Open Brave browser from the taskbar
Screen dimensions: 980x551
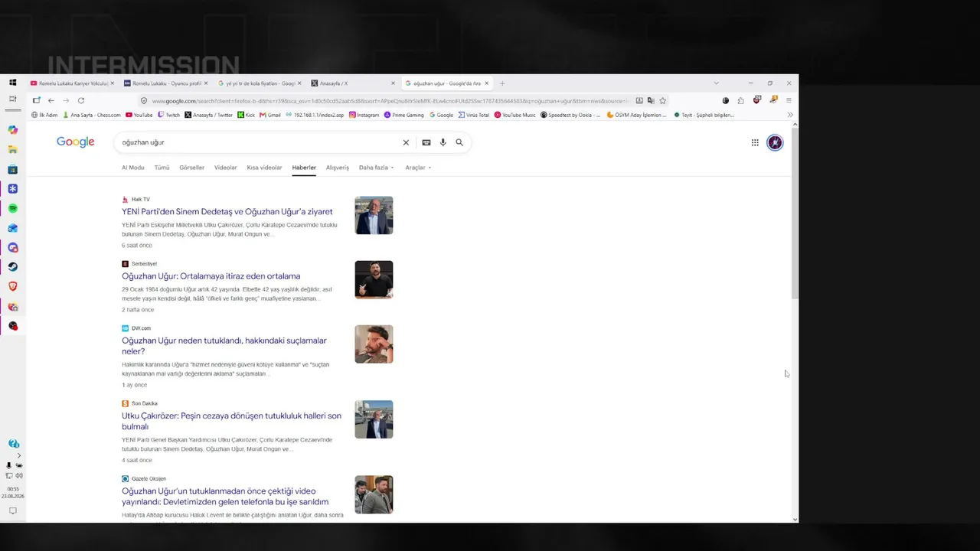13,286
